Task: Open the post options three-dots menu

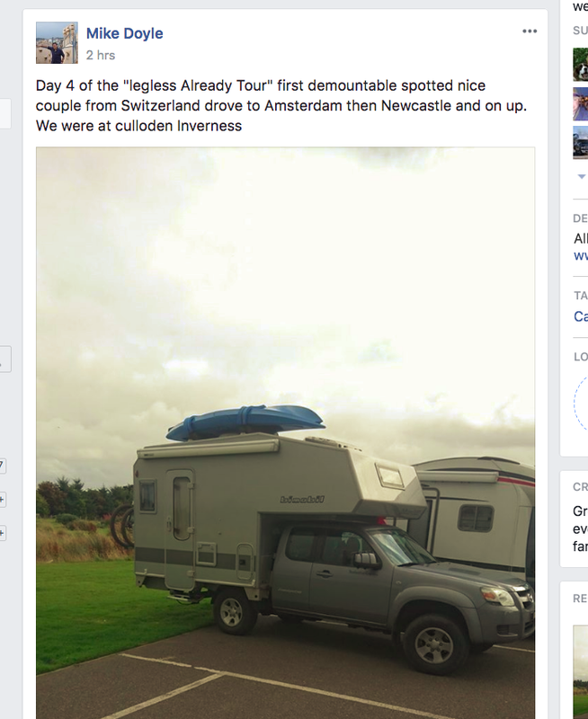Action: click(530, 31)
